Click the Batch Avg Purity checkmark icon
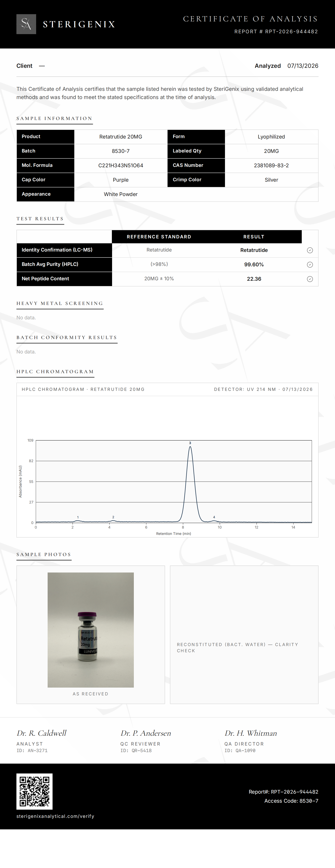The height and width of the screenshot is (868, 335). point(310,264)
